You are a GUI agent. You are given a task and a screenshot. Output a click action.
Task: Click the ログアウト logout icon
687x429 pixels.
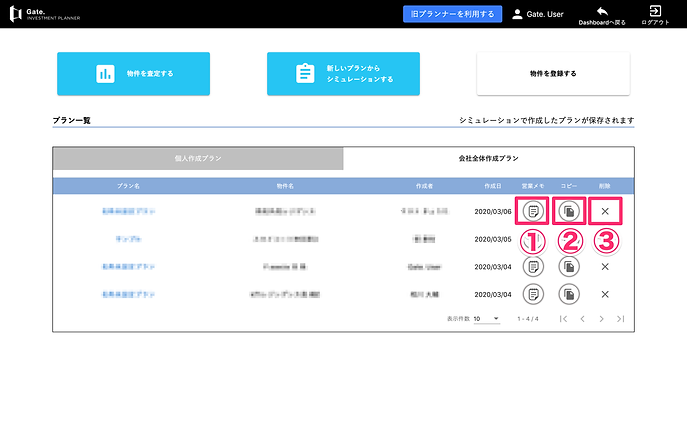pyautogui.click(x=655, y=16)
